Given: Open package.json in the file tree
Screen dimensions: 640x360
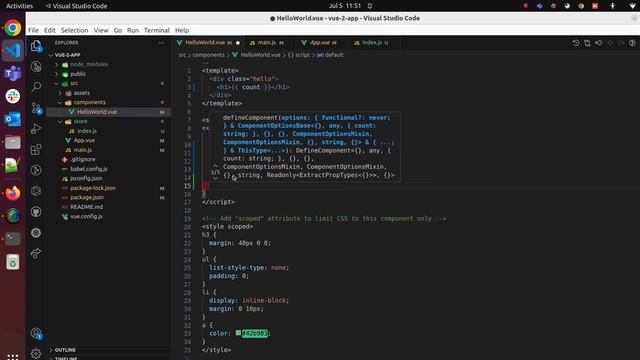Looking at the screenshot, I should click(x=108, y=197).
